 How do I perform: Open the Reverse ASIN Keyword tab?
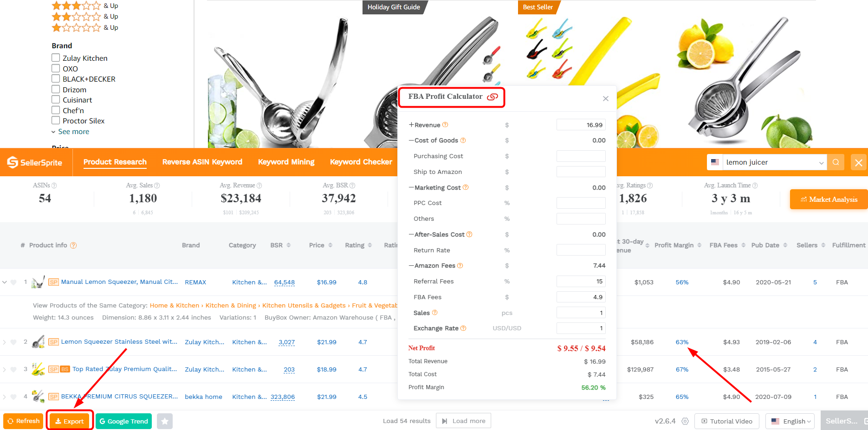pos(202,162)
